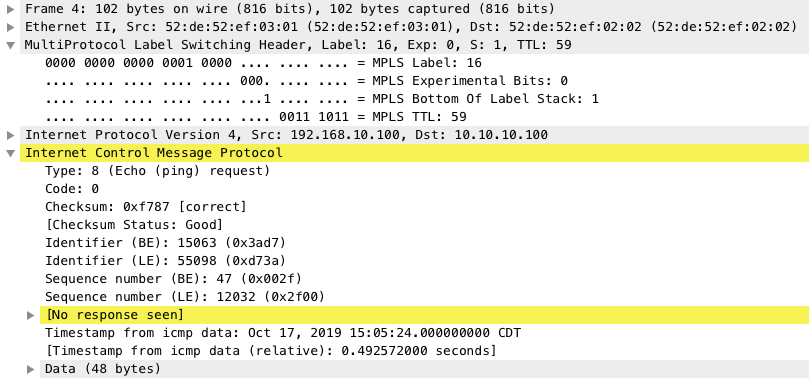
Task: Collapse the MultiProtocol Label Switching Header
Action: 11,45
